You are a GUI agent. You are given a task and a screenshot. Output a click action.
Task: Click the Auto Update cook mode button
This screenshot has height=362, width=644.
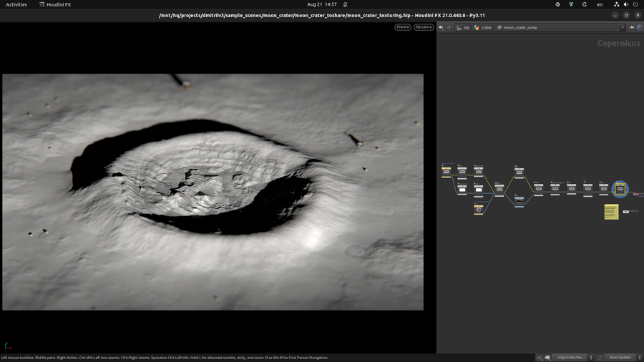click(x=620, y=357)
